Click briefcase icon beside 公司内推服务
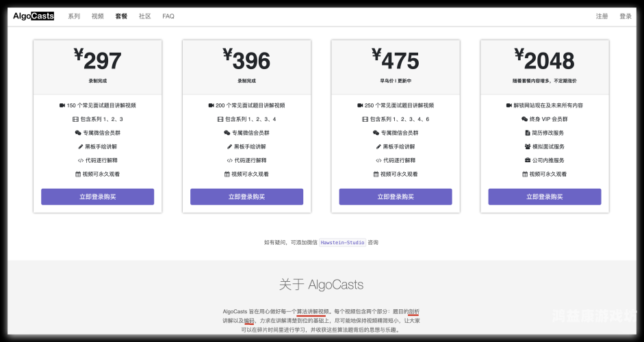Screen dimensions: 644x342 pyautogui.click(x=528, y=160)
